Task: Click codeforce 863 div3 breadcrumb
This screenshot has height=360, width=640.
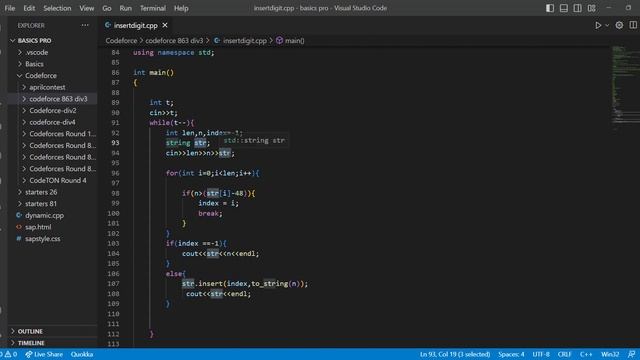Action: pyautogui.click(x=174, y=40)
